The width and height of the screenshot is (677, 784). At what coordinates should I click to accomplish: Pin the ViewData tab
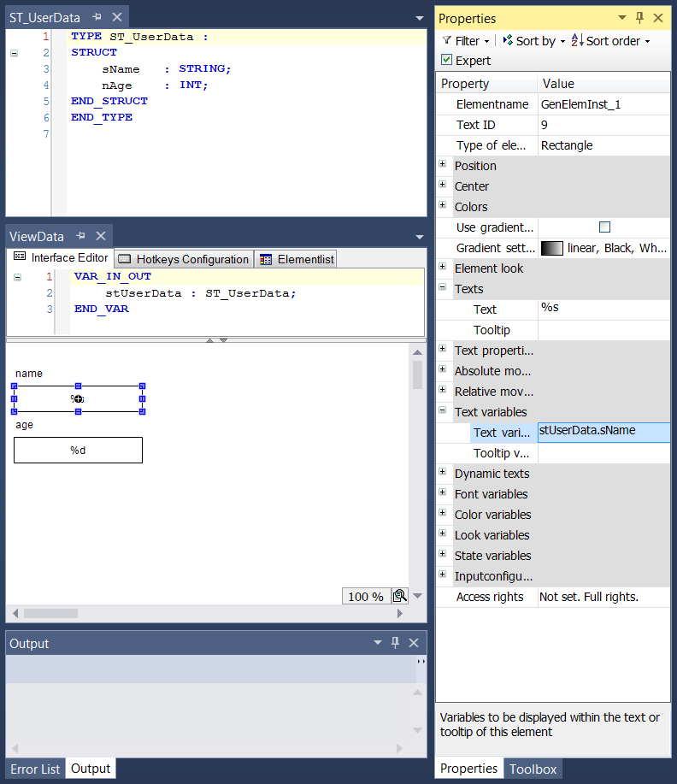click(81, 236)
